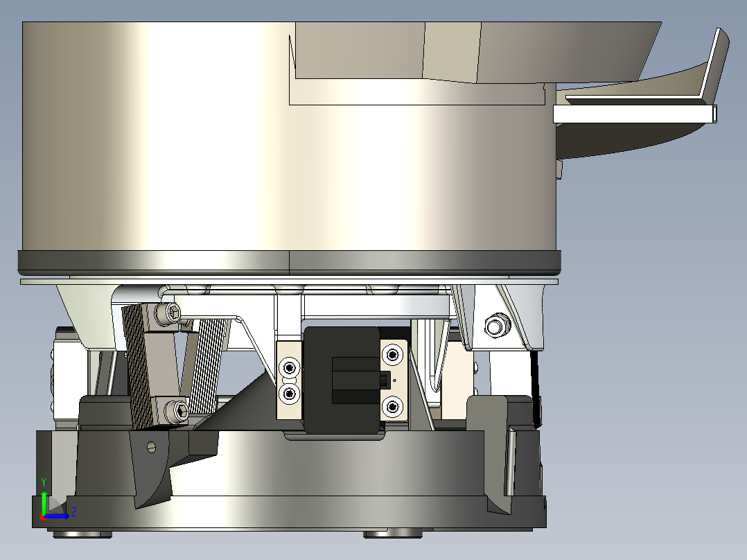The width and height of the screenshot is (747, 560).
Task: Select the left rubber foot under the base
Action: 82,534
